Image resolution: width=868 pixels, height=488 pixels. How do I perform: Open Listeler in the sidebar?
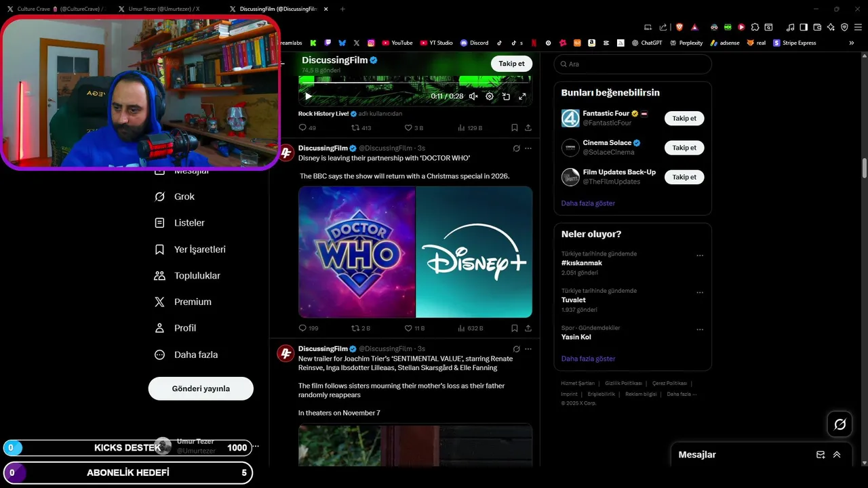(180, 223)
